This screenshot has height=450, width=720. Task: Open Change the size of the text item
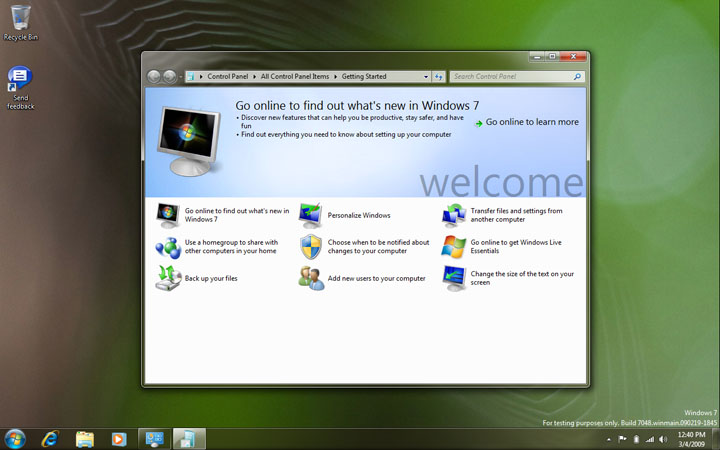[x=522, y=278]
